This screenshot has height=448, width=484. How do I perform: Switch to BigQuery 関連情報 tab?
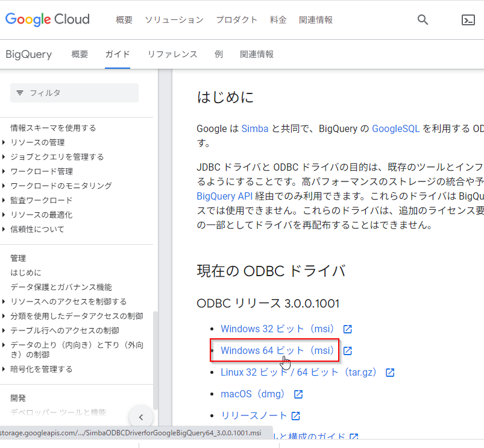(x=257, y=54)
